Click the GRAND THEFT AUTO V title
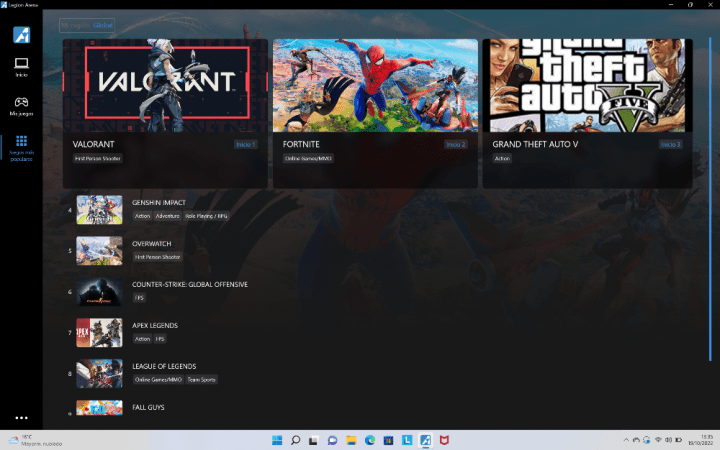 (x=535, y=144)
